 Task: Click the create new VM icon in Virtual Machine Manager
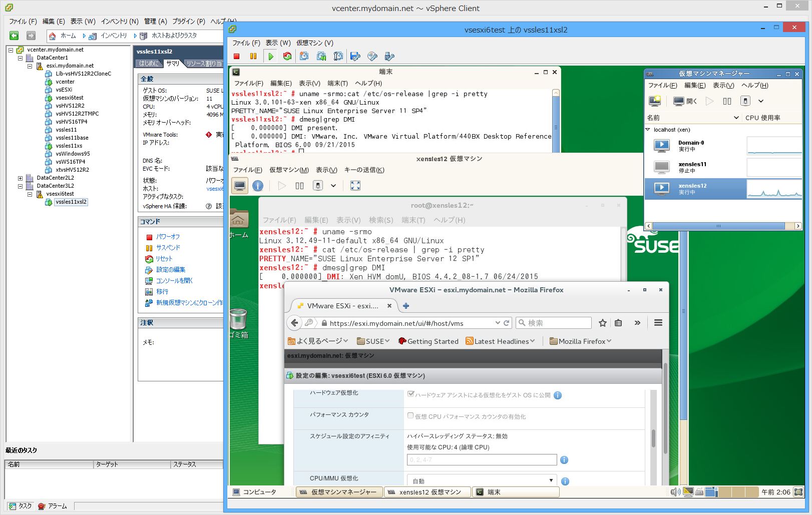point(655,101)
